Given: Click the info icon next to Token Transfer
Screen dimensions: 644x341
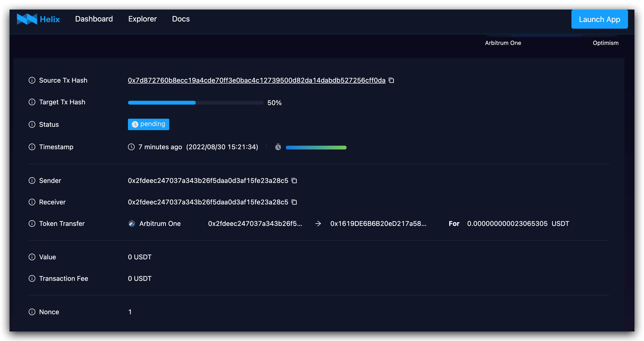Looking at the screenshot, I should [32, 224].
